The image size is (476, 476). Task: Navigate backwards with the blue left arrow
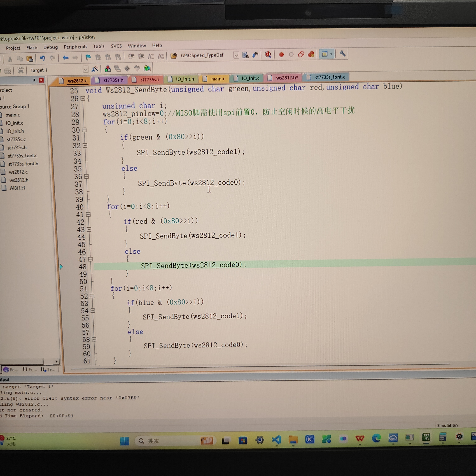[65, 58]
